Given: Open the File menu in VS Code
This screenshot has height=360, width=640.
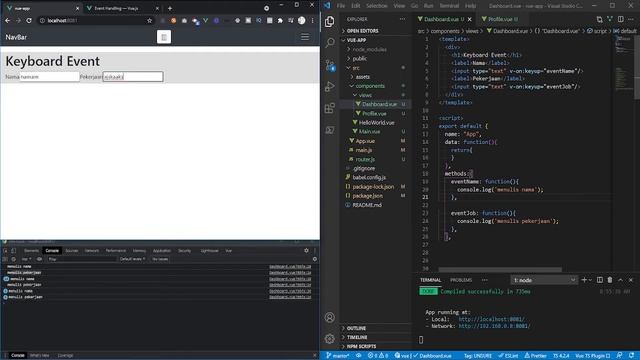Looking at the screenshot, I should 341,6.
